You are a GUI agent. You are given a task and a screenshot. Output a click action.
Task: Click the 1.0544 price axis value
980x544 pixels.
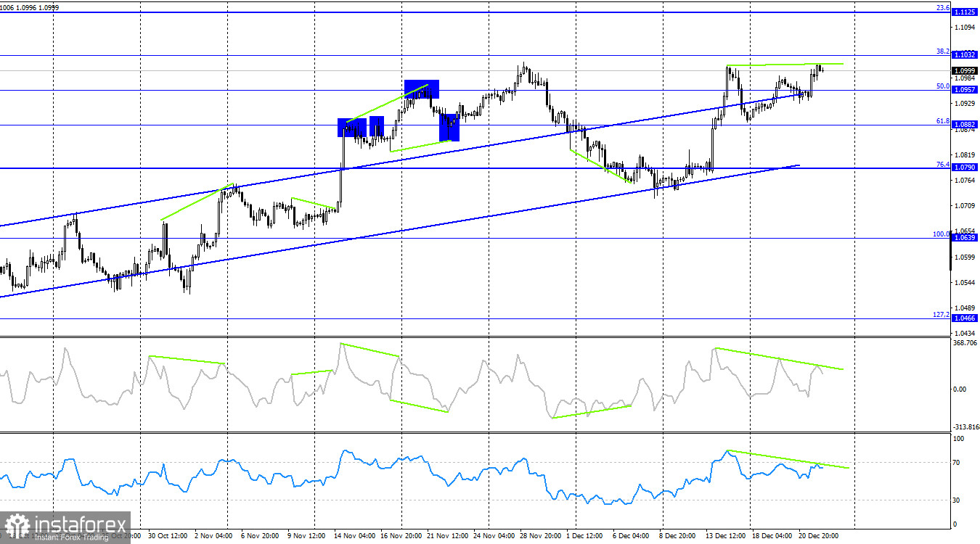966,282
